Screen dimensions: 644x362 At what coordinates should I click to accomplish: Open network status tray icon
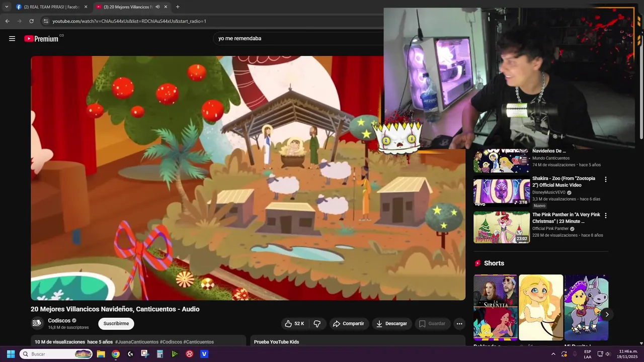600,354
